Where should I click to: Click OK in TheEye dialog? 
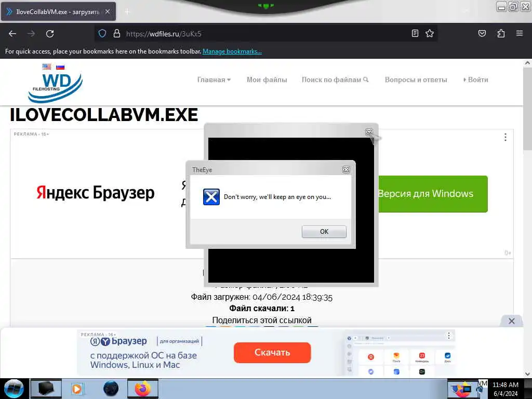324,232
